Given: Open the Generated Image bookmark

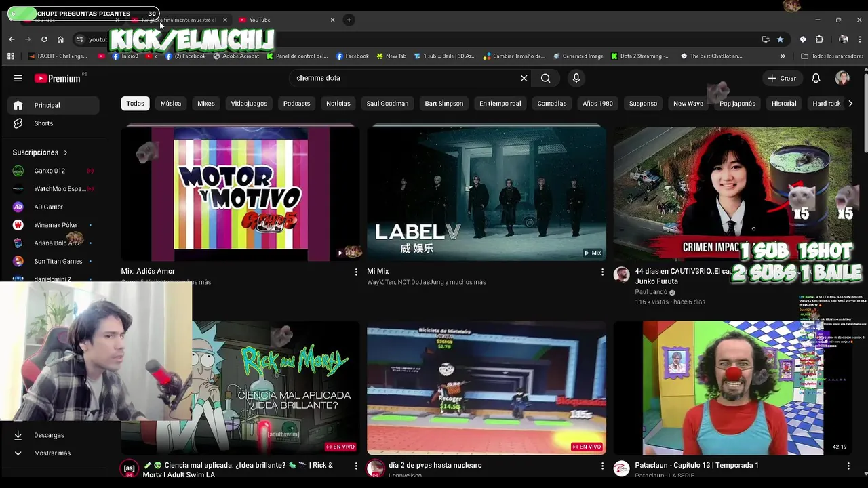Looking at the screenshot, I should pyautogui.click(x=578, y=56).
